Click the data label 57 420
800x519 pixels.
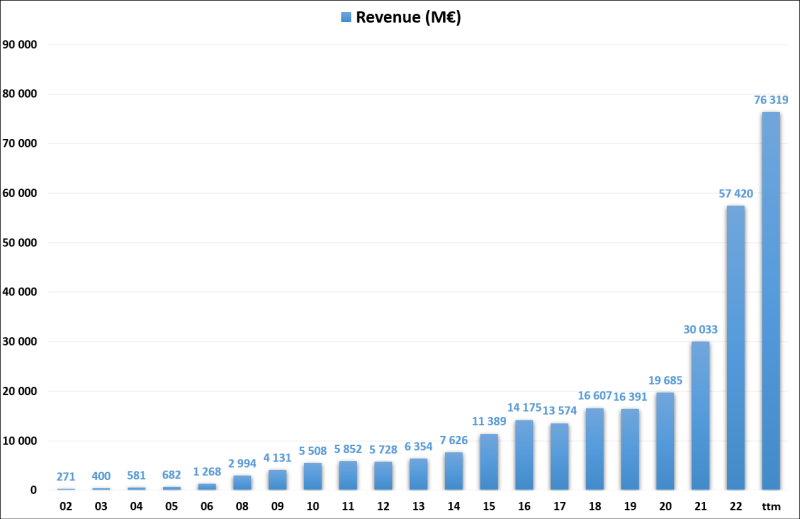[x=736, y=193]
